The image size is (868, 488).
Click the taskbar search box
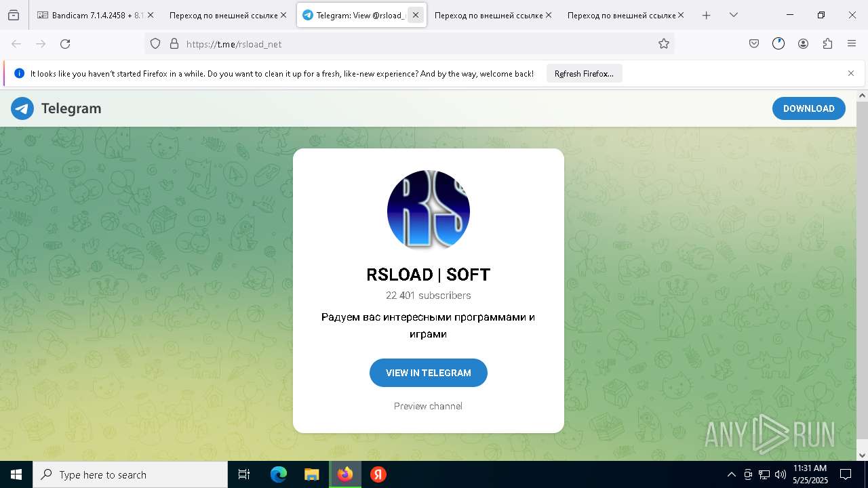click(130, 474)
